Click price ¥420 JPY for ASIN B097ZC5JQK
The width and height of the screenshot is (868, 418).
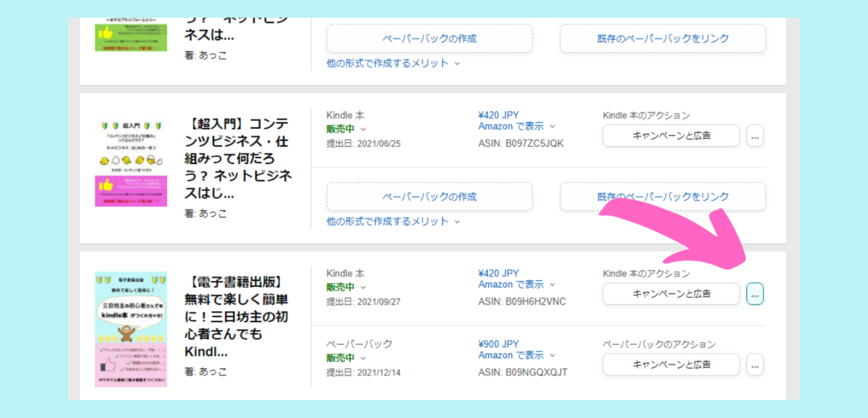click(498, 115)
